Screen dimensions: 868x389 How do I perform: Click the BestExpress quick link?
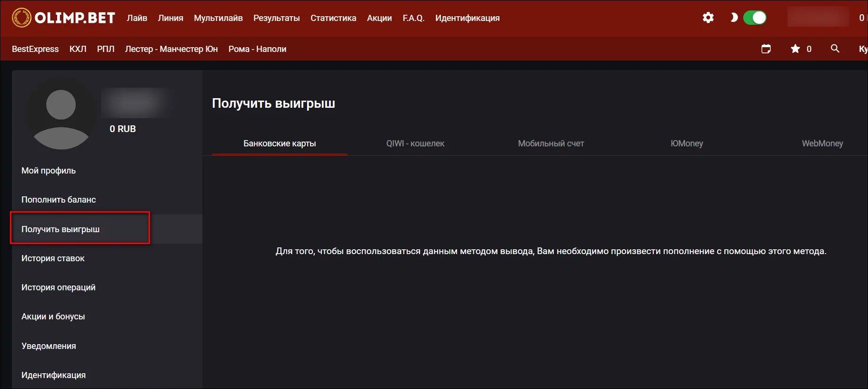(35, 49)
